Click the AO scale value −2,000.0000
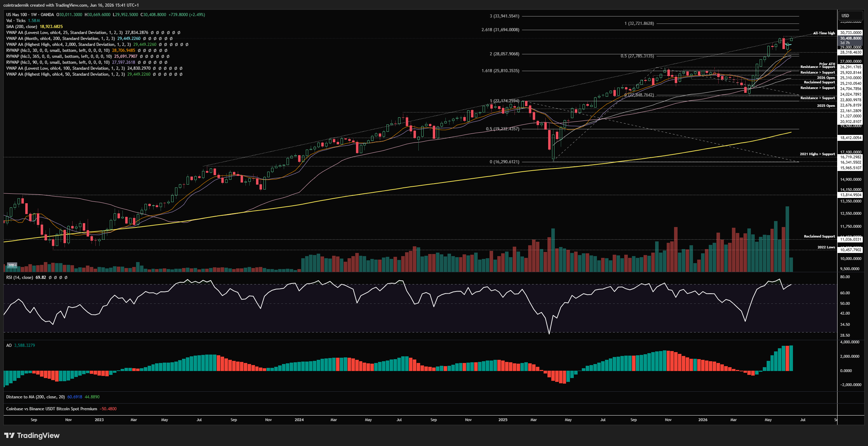Screen dimensions: 868x446 [850, 385]
